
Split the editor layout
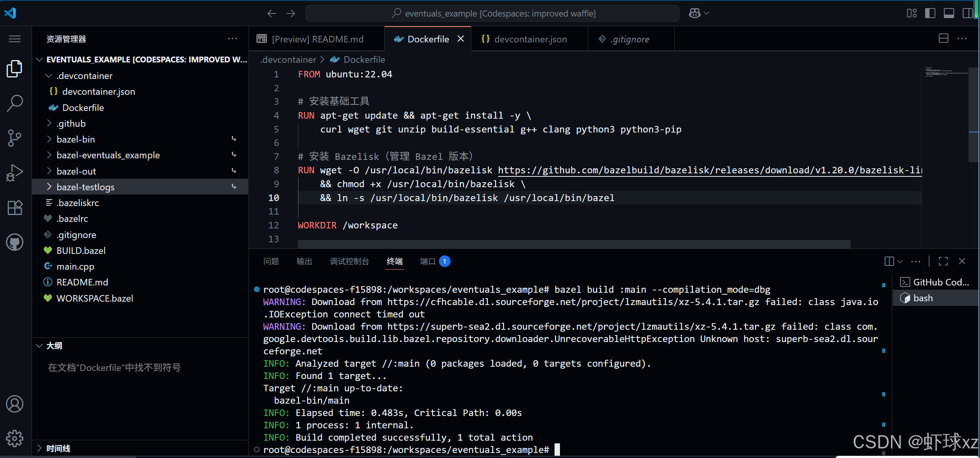(943, 39)
